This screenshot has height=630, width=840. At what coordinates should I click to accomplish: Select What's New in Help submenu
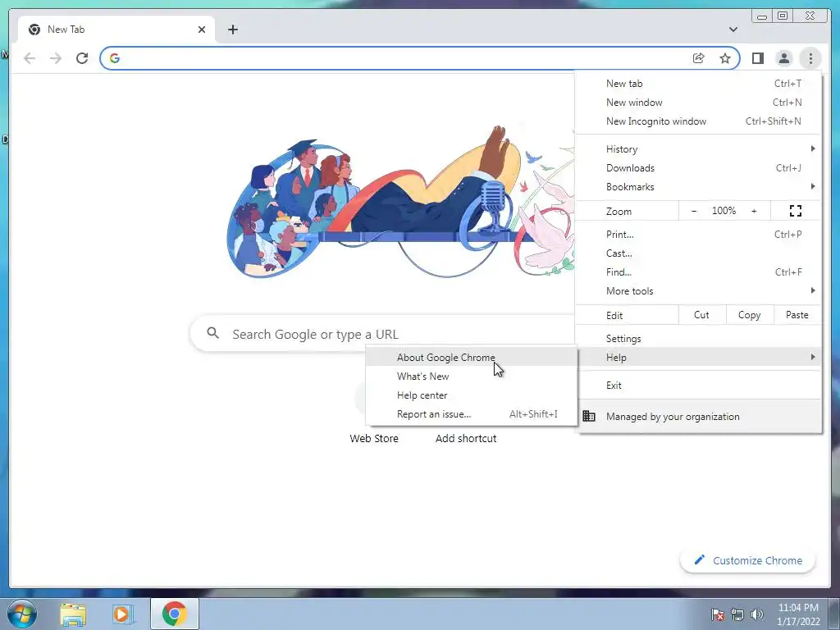tap(472, 376)
